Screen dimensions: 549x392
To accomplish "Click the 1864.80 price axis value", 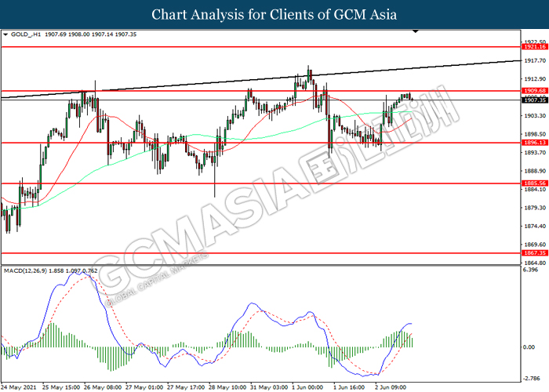I will click(535, 263).
